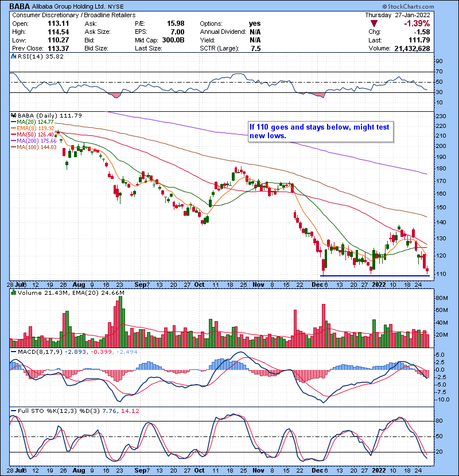Click the MA(100) 144.03 legend entry

[37, 147]
